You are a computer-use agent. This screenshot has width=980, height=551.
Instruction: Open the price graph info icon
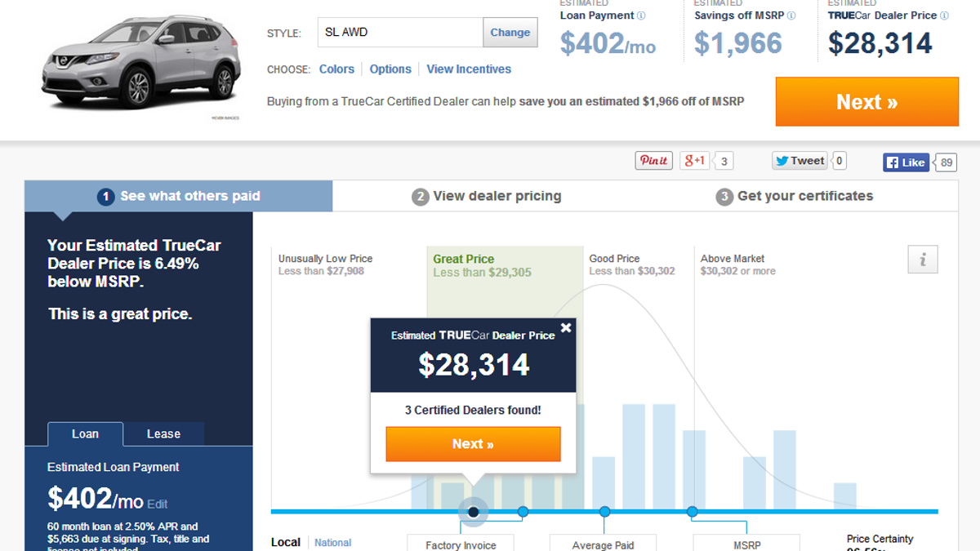(923, 260)
